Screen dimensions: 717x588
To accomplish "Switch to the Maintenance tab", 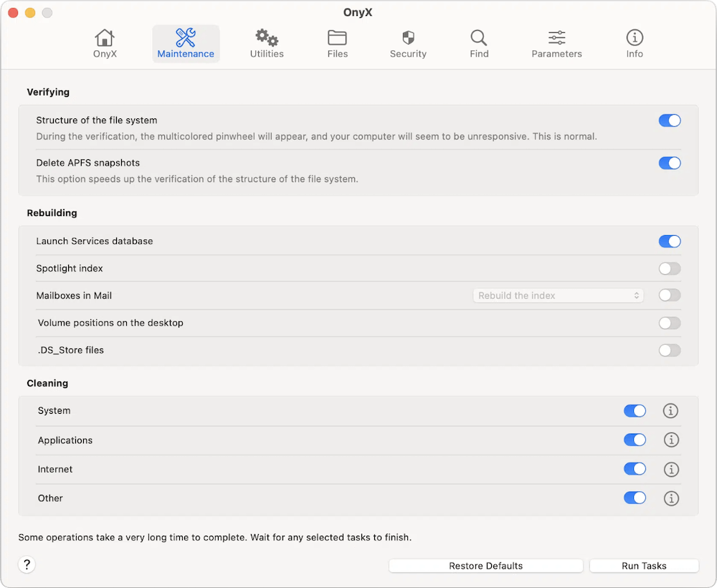I will pos(186,44).
